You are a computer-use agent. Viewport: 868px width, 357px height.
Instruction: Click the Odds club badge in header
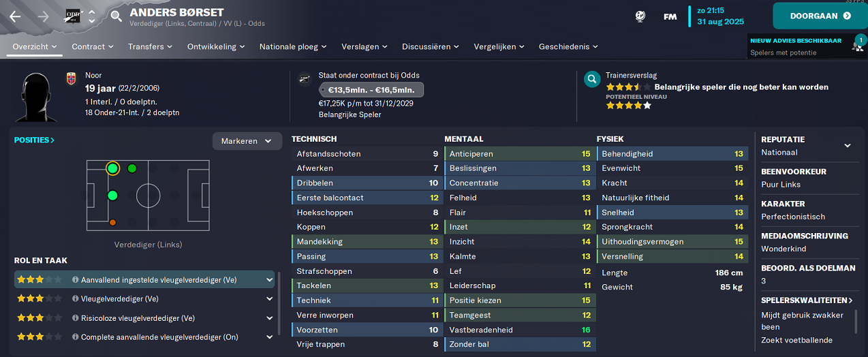(72, 16)
